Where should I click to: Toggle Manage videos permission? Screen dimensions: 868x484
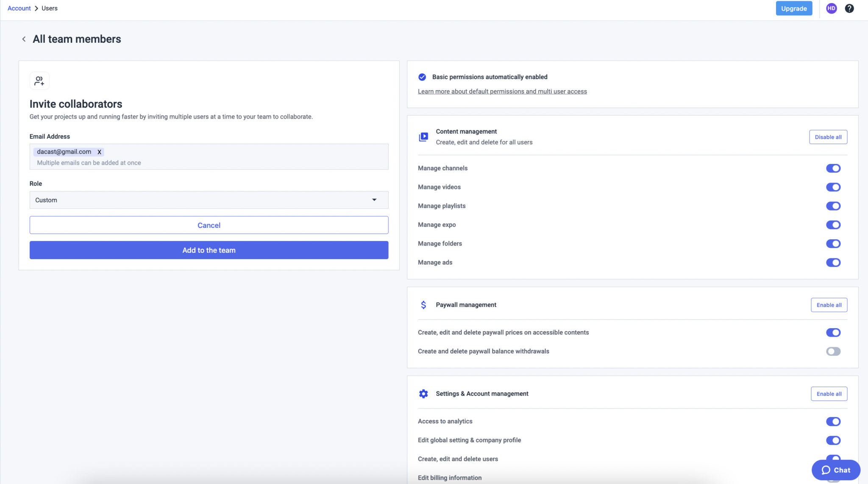(x=833, y=187)
